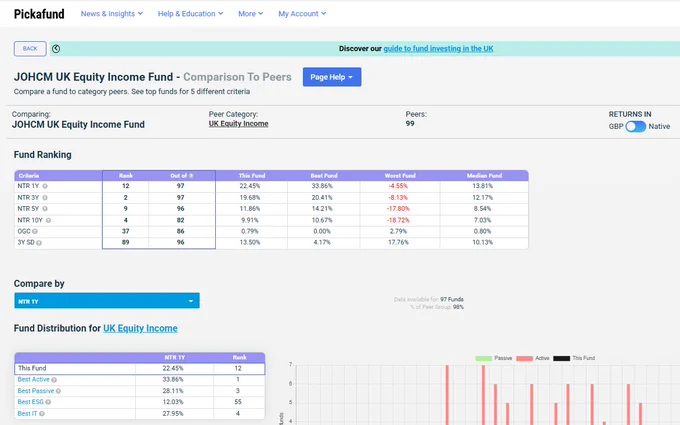Click the info icon beside Best ESG

click(48, 402)
